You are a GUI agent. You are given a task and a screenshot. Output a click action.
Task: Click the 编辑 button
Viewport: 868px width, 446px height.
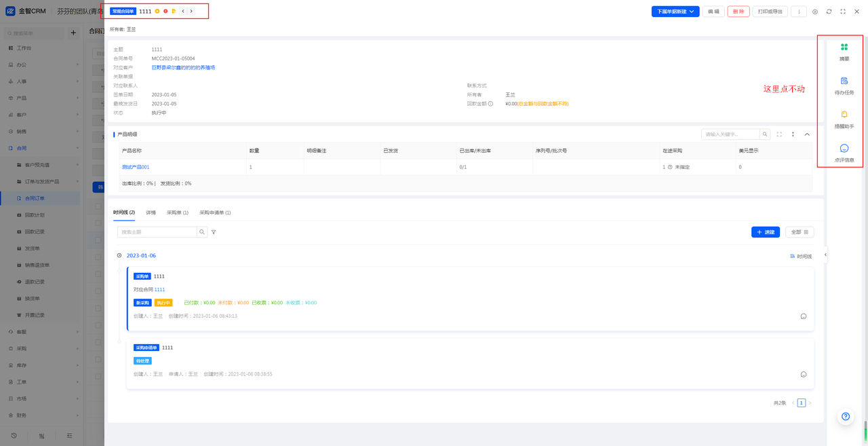click(x=713, y=12)
